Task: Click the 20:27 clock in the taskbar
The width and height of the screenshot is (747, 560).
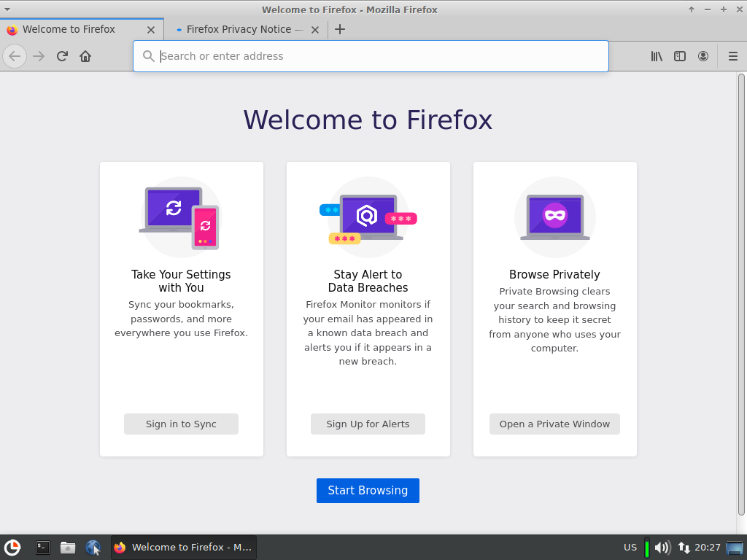Action: [708, 548]
